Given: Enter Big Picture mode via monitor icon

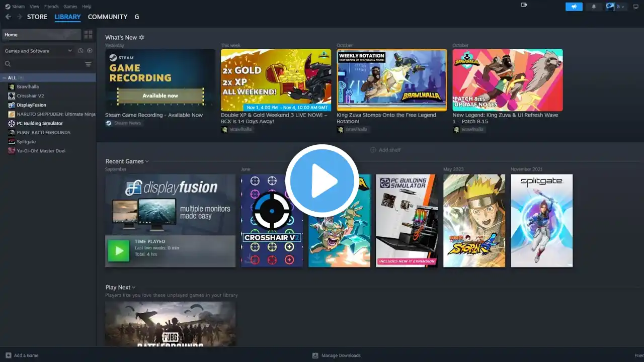Looking at the screenshot, I should 636,7.
